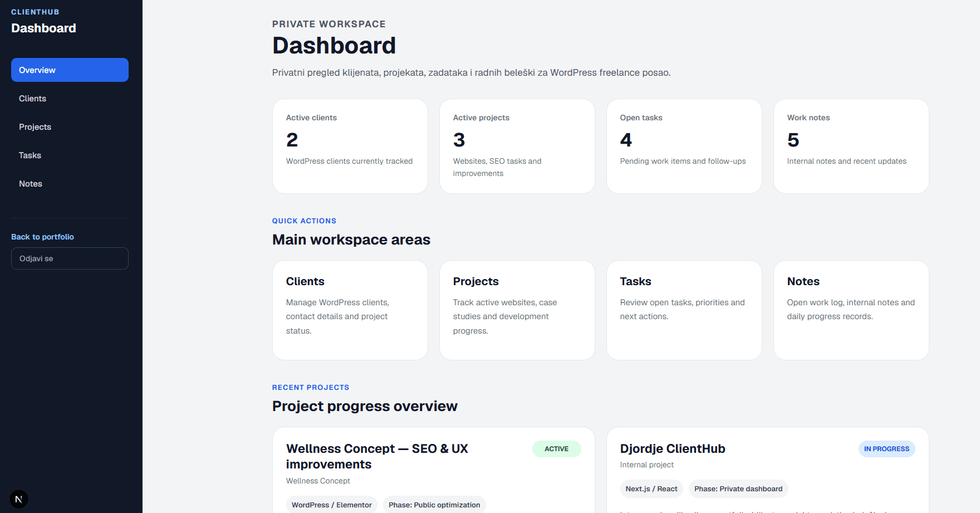
Task: Open the Projects workspace area card
Action: point(517,310)
